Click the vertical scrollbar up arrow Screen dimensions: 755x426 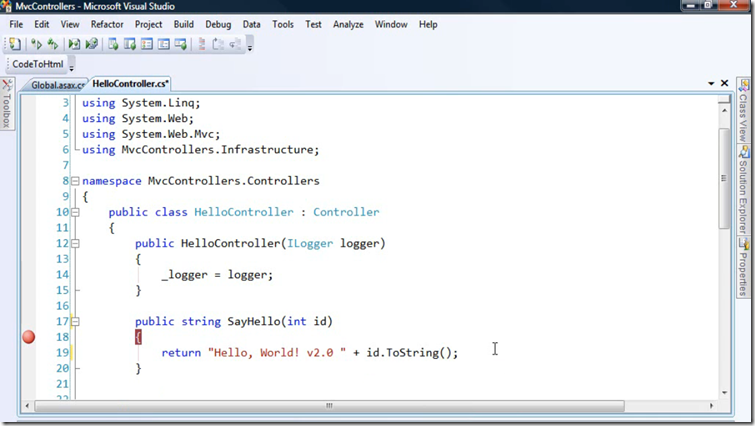(x=724, y=111)
